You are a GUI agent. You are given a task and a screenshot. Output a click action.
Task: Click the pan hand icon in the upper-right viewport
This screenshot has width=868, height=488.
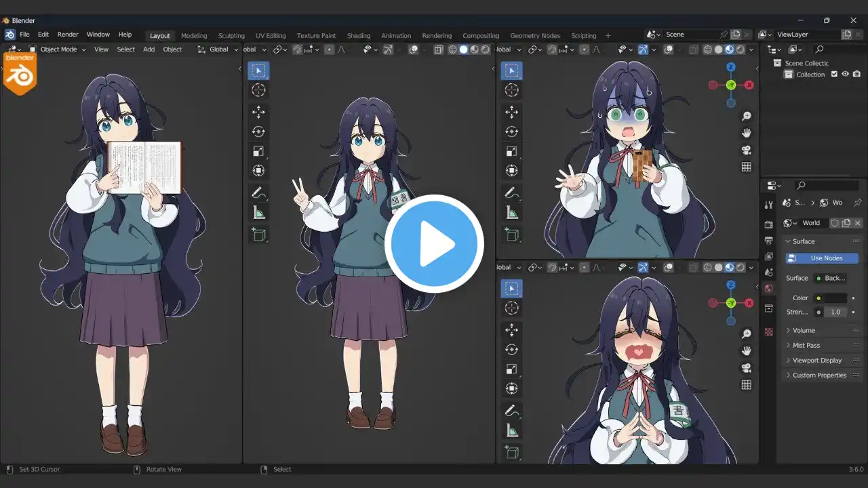[x=747, y=134]
